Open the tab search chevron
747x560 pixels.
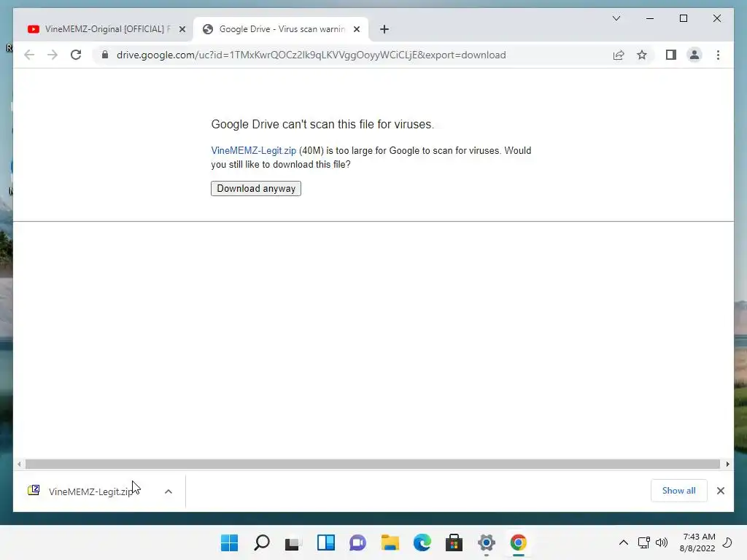point(616,18)
